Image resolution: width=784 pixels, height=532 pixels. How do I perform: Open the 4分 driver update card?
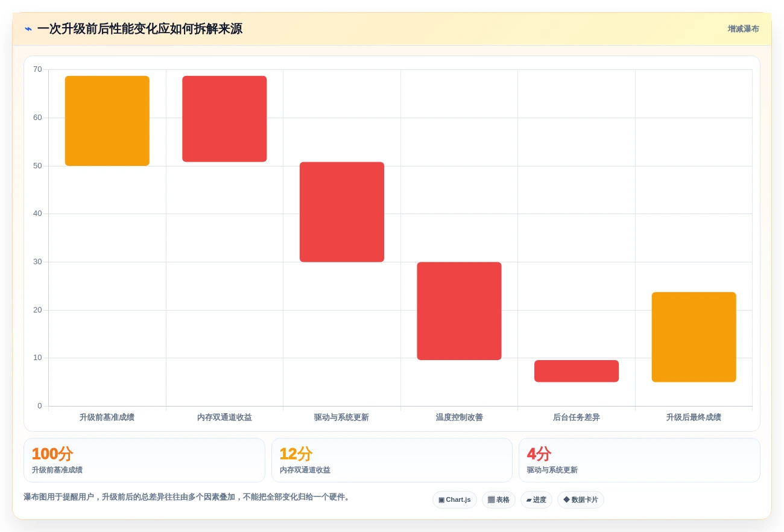click(639, 460)
